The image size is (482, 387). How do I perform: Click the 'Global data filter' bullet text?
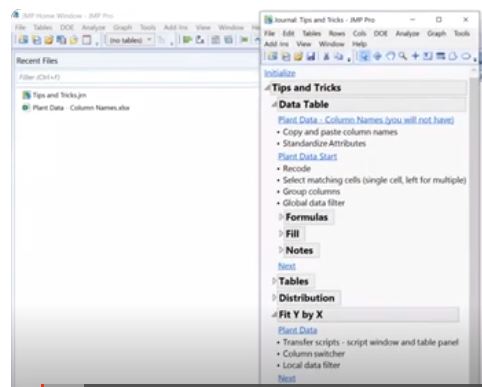314,203
